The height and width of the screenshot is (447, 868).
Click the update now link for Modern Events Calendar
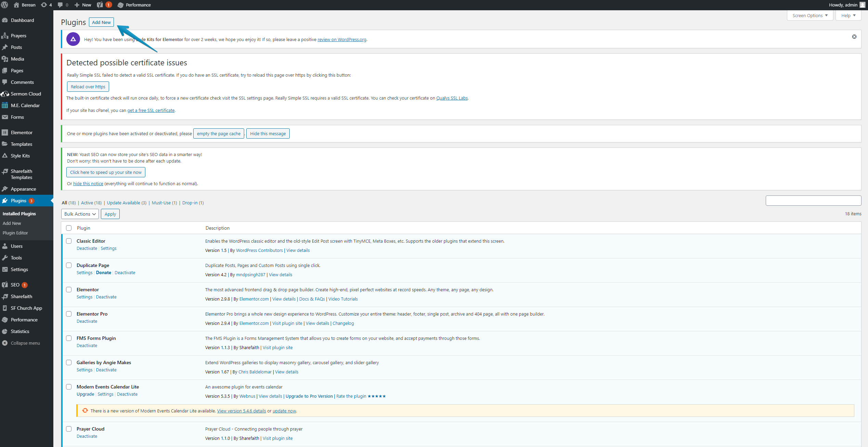284,411
